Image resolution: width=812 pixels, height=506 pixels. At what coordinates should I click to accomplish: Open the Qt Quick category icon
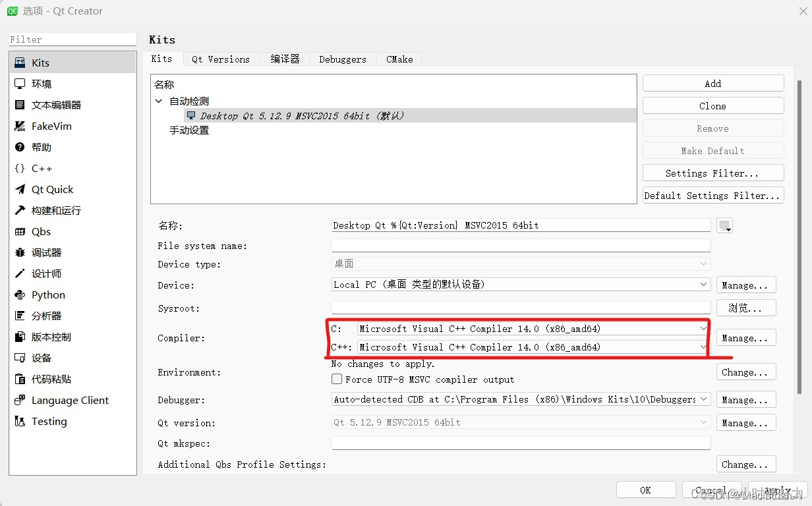click(x=20, y=189)
